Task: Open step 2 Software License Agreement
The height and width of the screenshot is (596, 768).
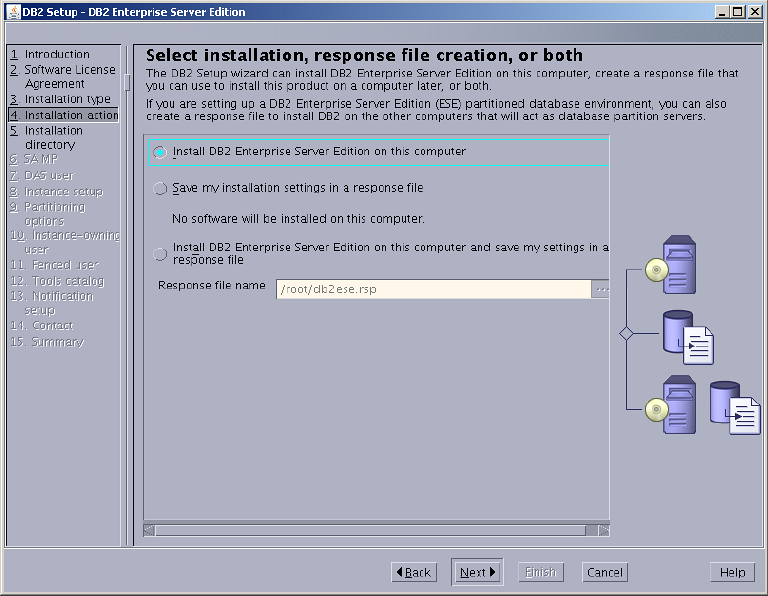Action: (x=63, y=76)
